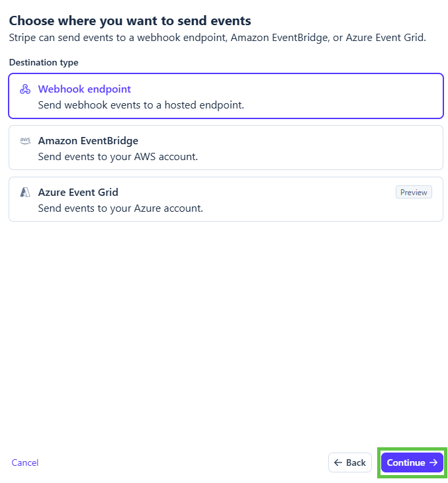Go back with the Back button
Viewport: 448px width, 483px height.
click(x=349, y=462)
